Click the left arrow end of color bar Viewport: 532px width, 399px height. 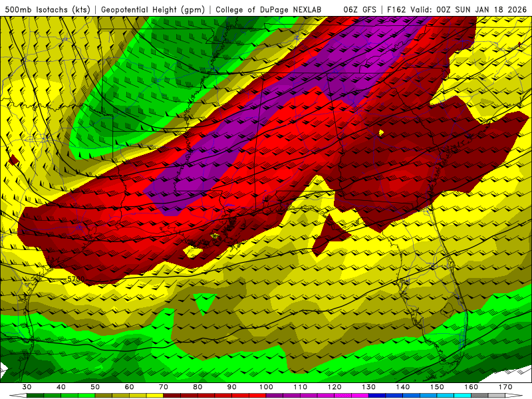[x=18, y=396]
